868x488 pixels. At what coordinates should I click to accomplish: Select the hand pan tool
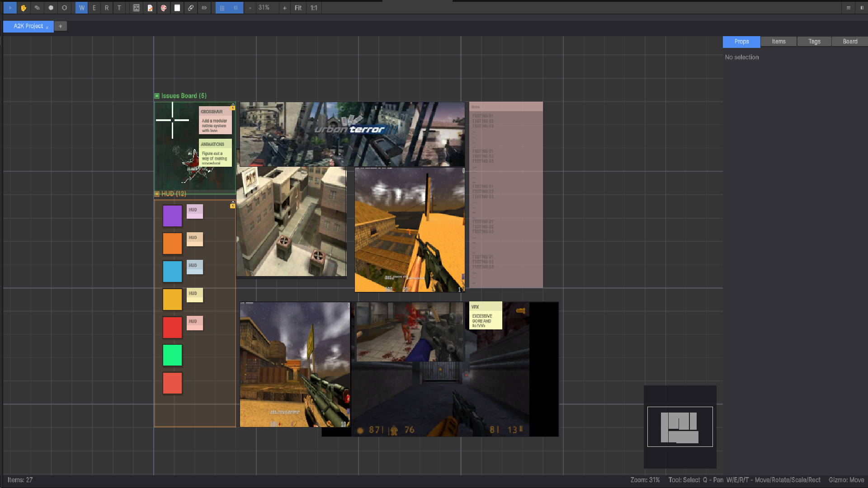(x=24, y=8)
